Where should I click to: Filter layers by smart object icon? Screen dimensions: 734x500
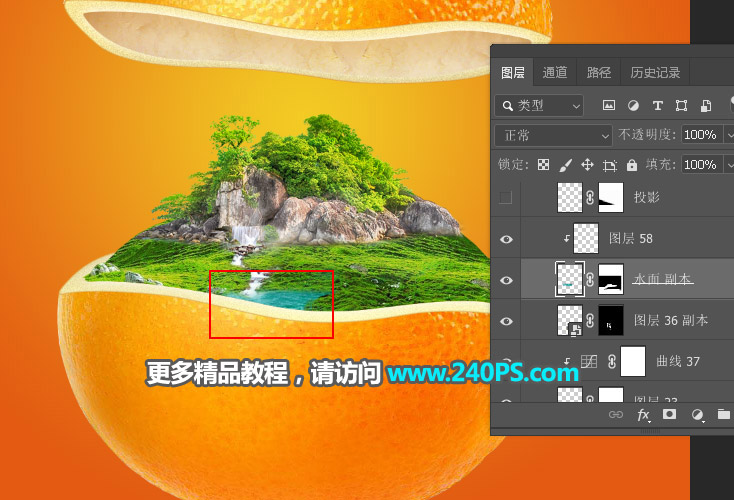[705, 106]
